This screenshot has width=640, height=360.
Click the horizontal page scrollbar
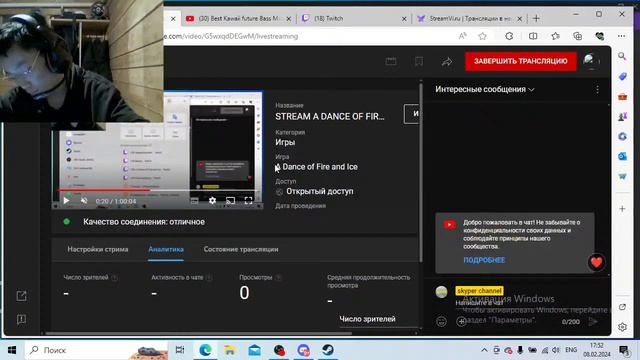198,333
